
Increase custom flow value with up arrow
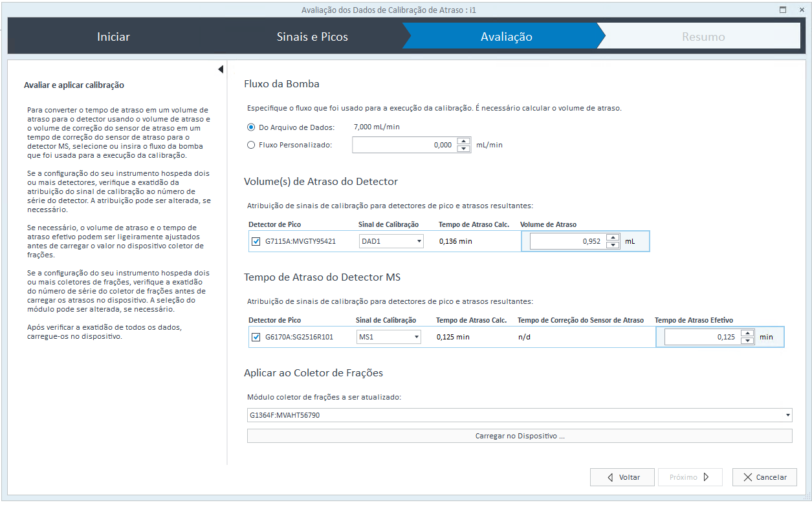pyautogui.click(x=463, y=141)
